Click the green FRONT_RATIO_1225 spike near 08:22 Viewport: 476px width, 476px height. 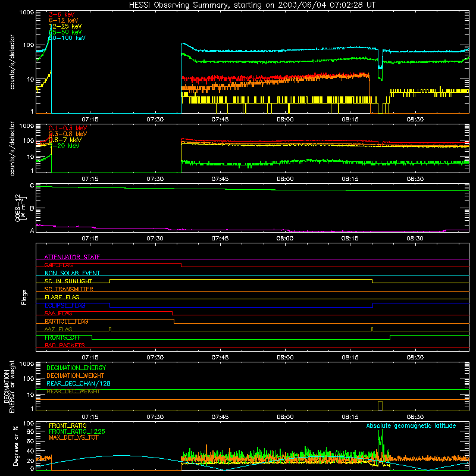point(380,441)
